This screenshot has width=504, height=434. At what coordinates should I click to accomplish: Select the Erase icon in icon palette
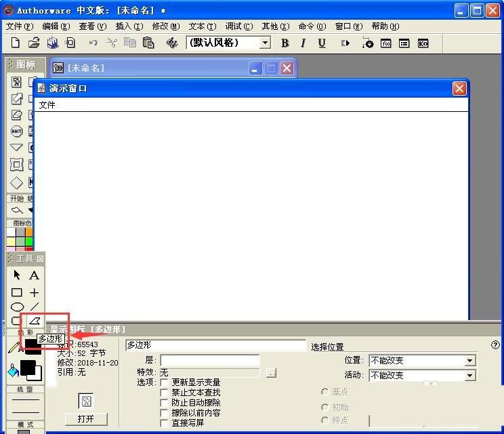pos(16,115)
